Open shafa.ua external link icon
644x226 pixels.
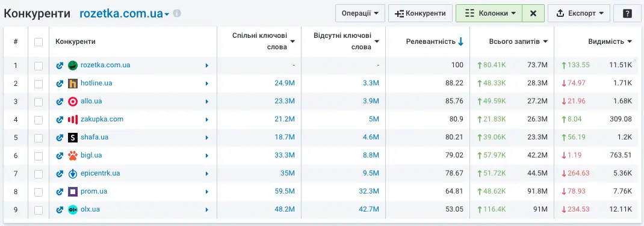coord(60,138)
